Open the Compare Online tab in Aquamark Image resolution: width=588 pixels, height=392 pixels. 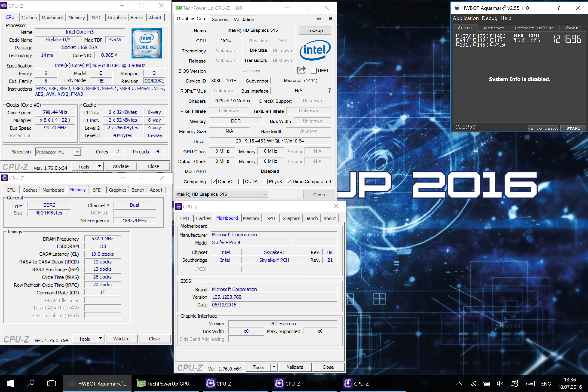pos(534,28)
